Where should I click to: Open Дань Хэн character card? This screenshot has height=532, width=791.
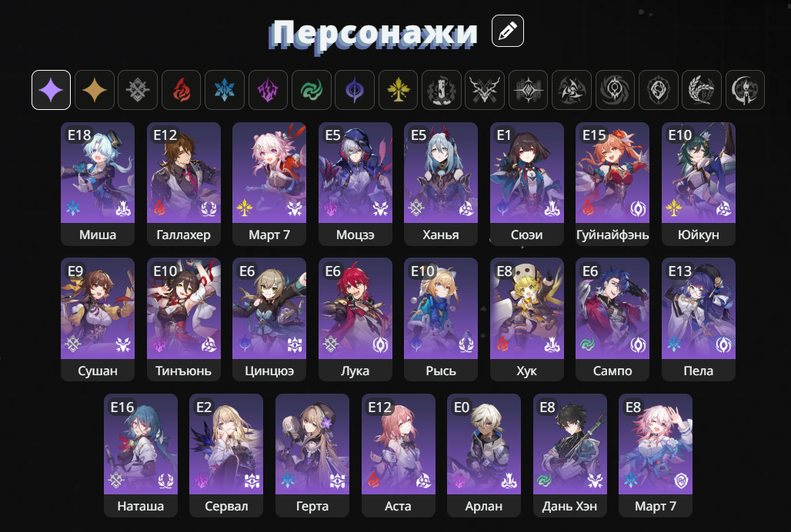[x=570, y=455]
